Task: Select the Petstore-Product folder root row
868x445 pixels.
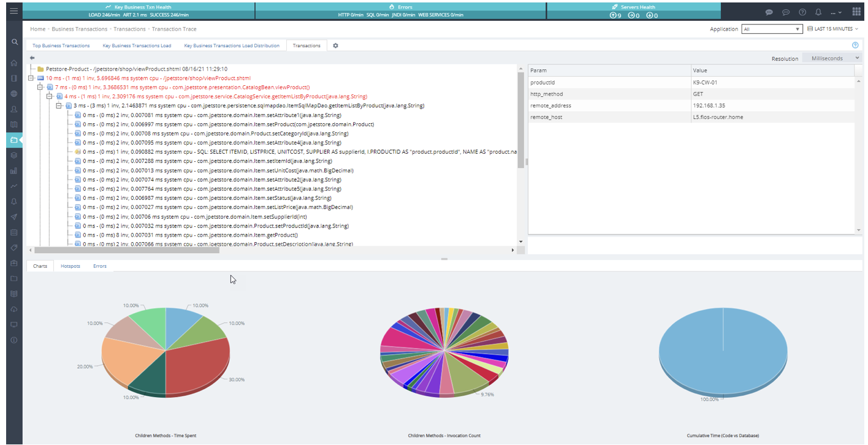Action: coord(132,69)
